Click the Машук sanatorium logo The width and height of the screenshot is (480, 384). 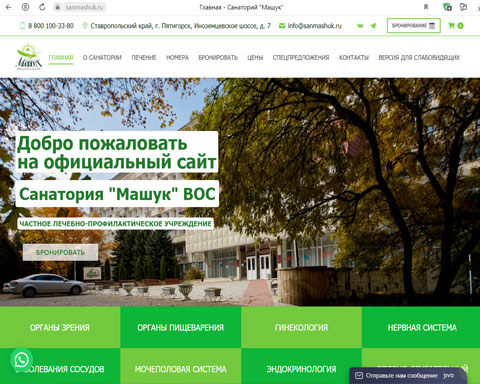tap(29, 57)
